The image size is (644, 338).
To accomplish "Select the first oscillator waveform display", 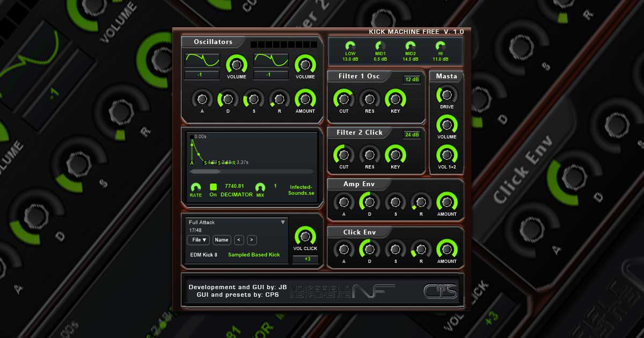I will click(202, 61).
